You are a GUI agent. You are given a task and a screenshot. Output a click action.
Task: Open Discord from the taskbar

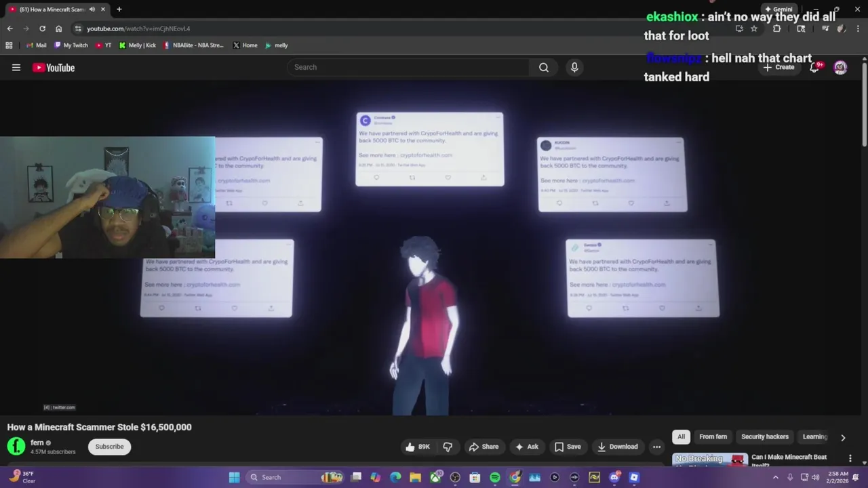(x=614, y=477)
